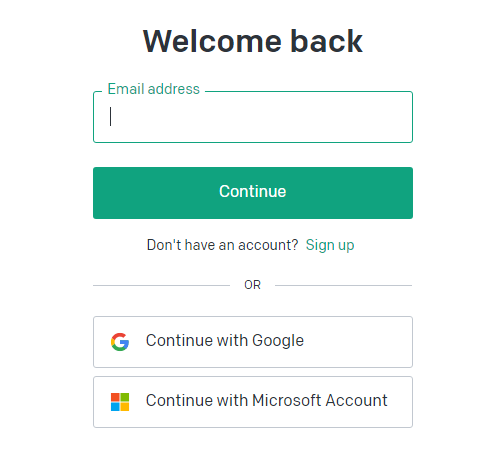Select the yellow square of Microsoft logo
The width and height of the screenshot is (502, 470).
pos(125,407)
